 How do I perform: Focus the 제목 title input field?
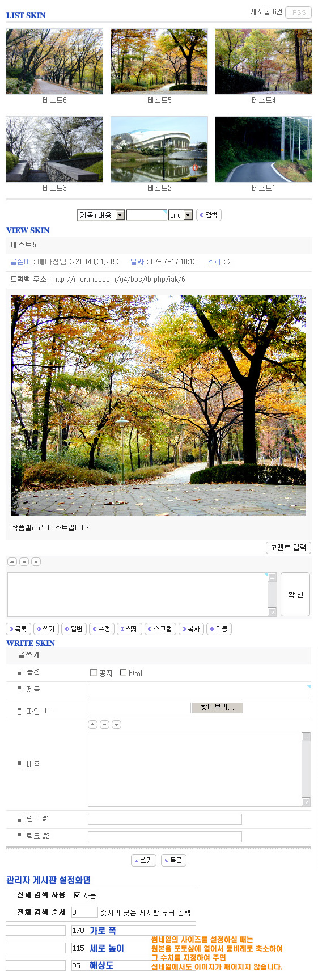[200, 690]
